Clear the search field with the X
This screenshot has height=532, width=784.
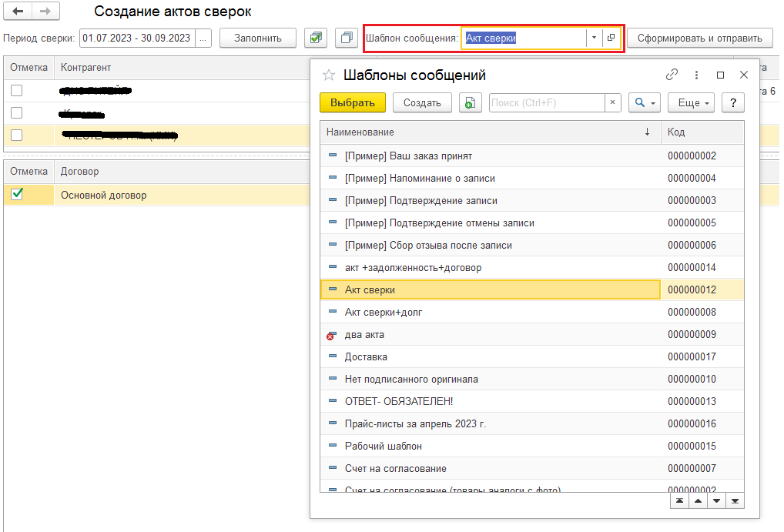[x=612, y=102]
